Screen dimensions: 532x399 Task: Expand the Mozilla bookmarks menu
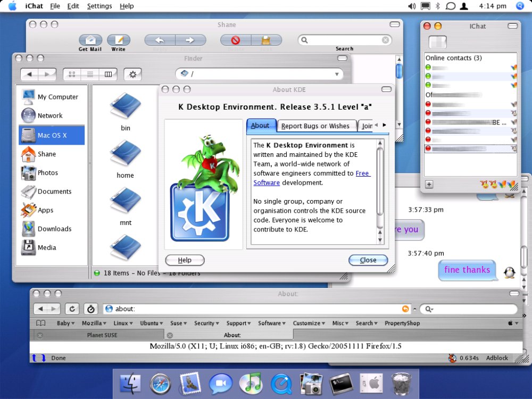click(94, 323)
